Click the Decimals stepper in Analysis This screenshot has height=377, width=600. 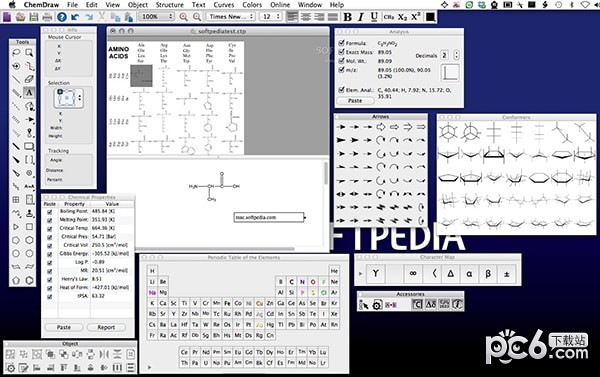click(x=456, y=55)
